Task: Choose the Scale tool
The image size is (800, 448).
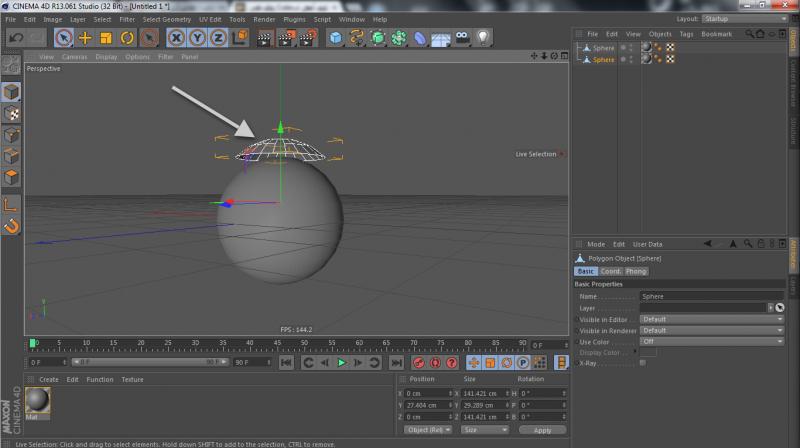Action: (x=106, y=38)
